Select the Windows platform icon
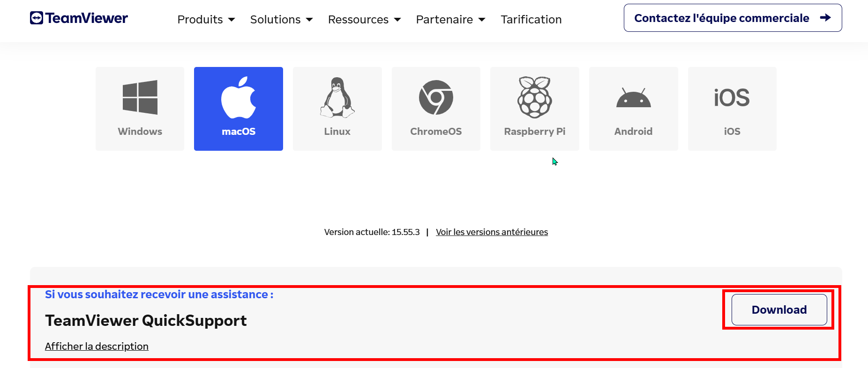The image size is (868, 368). (140, 97)
